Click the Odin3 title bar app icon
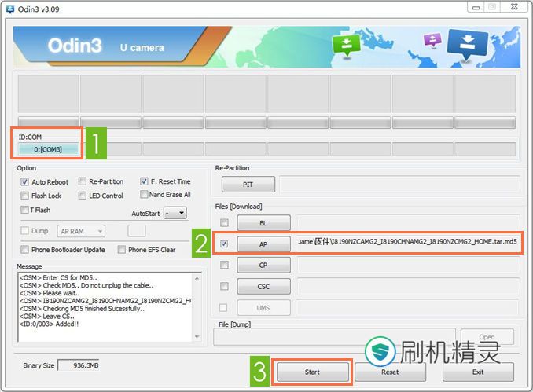Screen dimensions: 533x392 (x=10, y=9)
